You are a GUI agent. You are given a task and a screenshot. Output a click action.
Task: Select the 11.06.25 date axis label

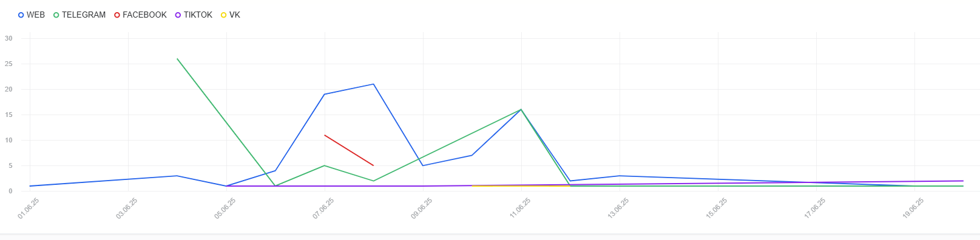coord(520,208)
